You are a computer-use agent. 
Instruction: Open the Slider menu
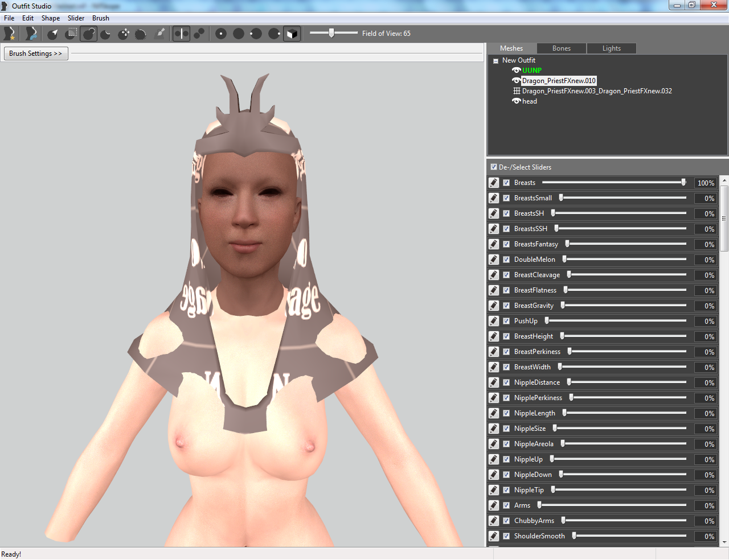(x=76, y=18)
